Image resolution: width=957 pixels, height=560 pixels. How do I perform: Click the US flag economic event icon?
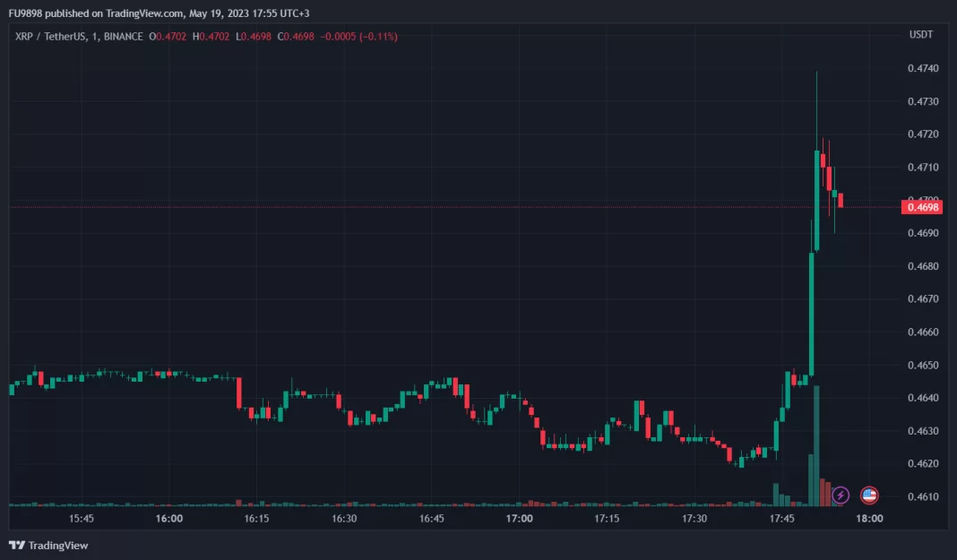pyautogui.click(x=868, y=495)
